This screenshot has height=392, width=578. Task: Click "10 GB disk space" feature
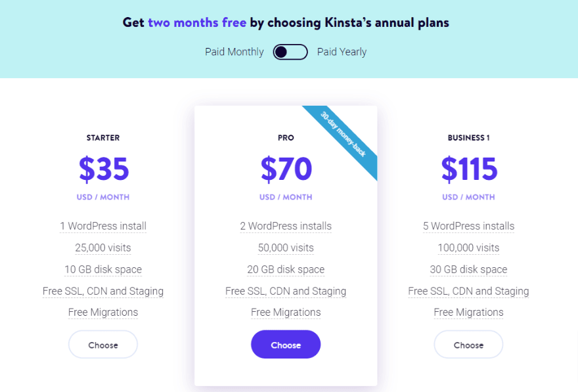[x=103, y=269]
